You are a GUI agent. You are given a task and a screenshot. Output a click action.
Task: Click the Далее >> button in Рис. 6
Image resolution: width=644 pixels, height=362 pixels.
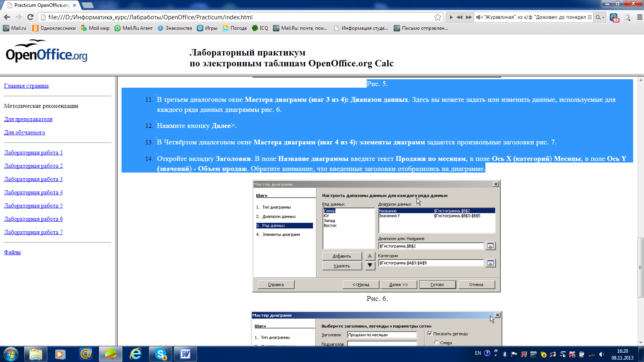(x=398, y=284)
